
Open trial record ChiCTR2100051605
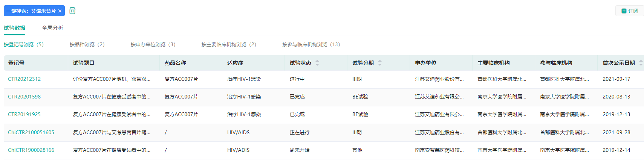[x=31, y=132]
